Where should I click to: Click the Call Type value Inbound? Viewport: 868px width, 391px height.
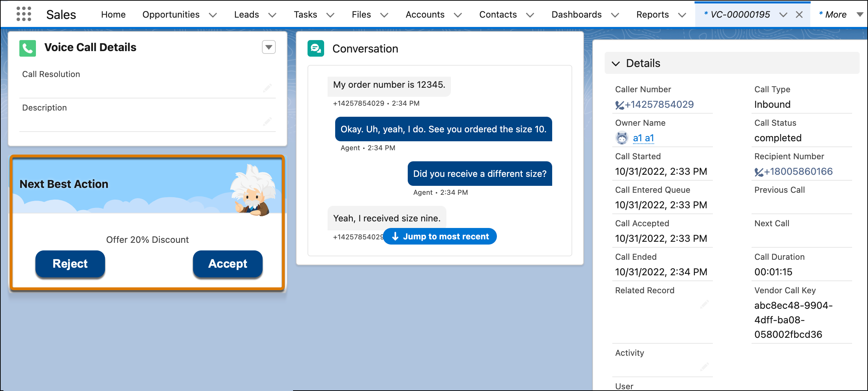772,105
